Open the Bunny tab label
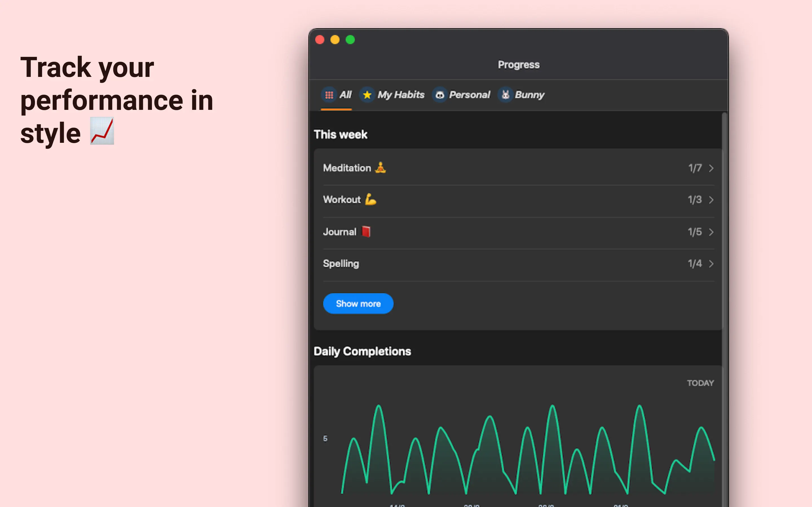The image size is (812, 507). coord(529,95)
